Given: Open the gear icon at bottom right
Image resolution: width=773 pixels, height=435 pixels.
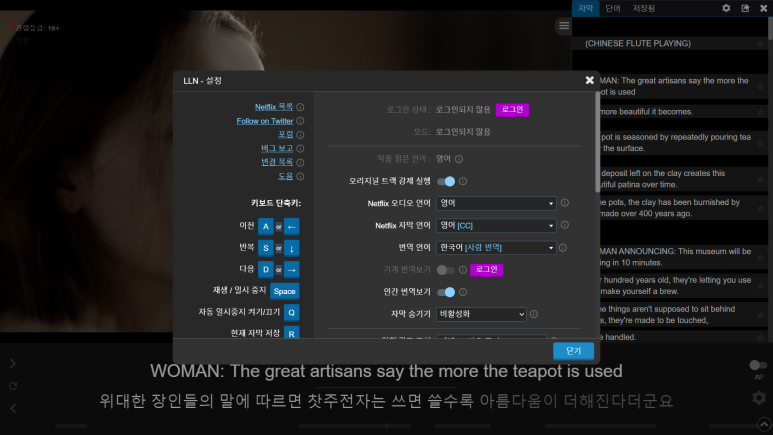Looking at the screenshot, I should [x=759, y=398].
